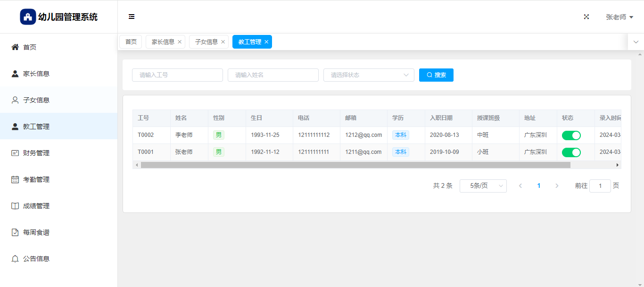Collapse the sidebar with the hamburger icon

pyautogui.click(x=132, y=17)
